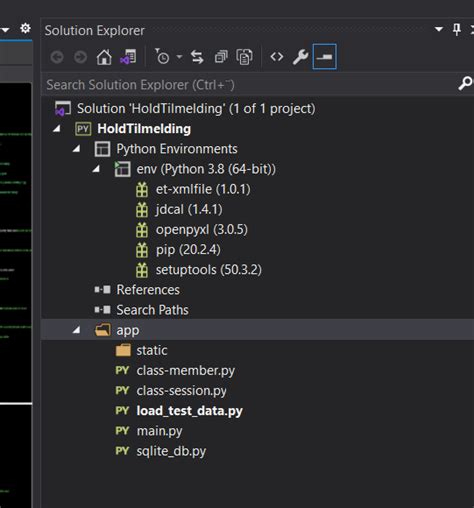The image size is (474, 508).
Task: Open the Pending Changes Filter clock icon
Action: [x=162, y=57]
